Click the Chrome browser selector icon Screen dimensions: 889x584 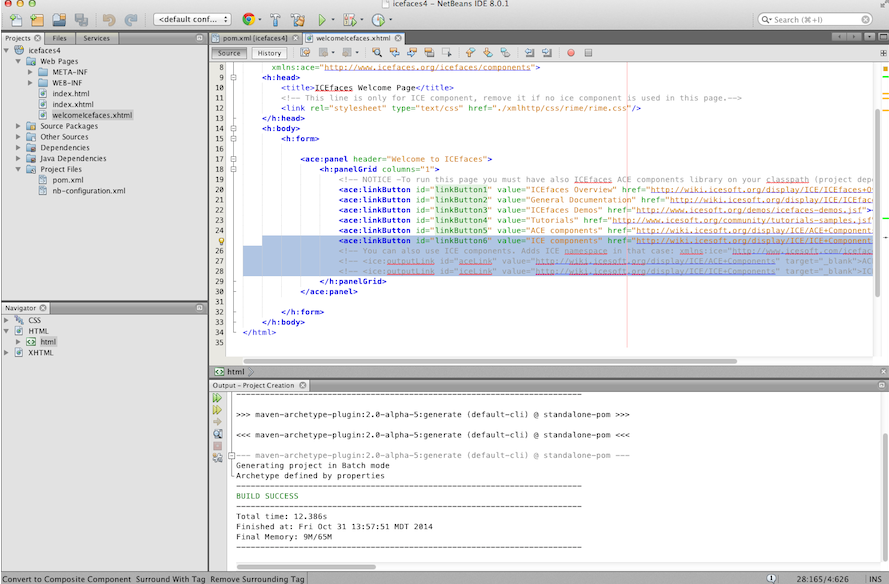pyautogui.click(x=247, y=19)
